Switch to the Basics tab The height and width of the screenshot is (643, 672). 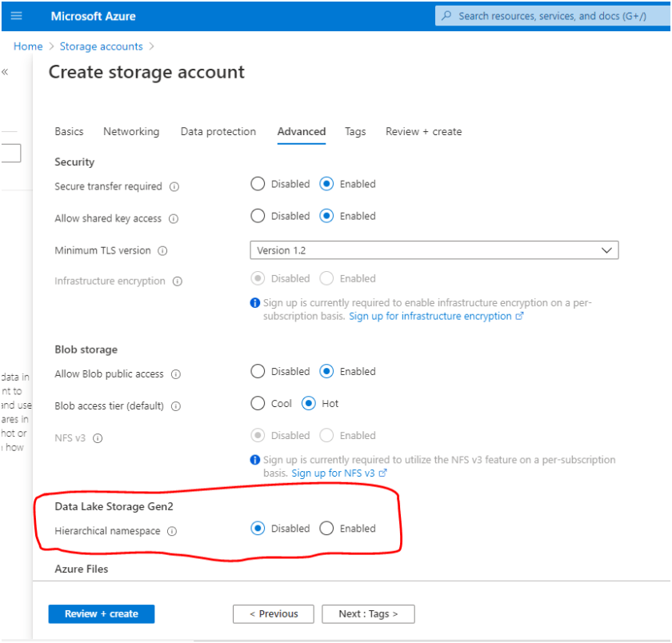click(69, 131)
